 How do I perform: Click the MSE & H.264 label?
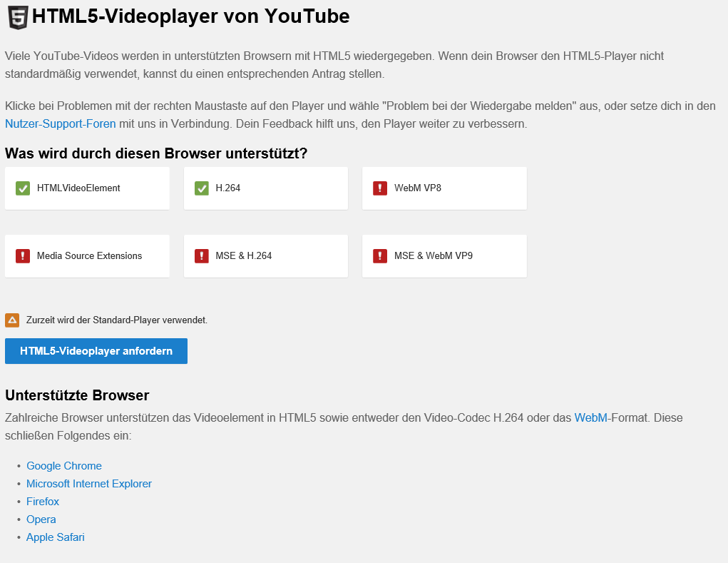point(244,256)
